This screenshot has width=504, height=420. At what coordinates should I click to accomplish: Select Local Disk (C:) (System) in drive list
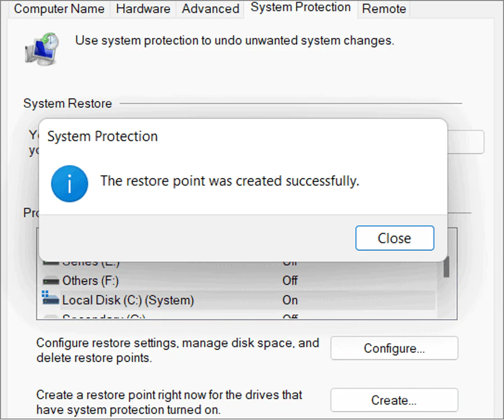pos(127,300)
